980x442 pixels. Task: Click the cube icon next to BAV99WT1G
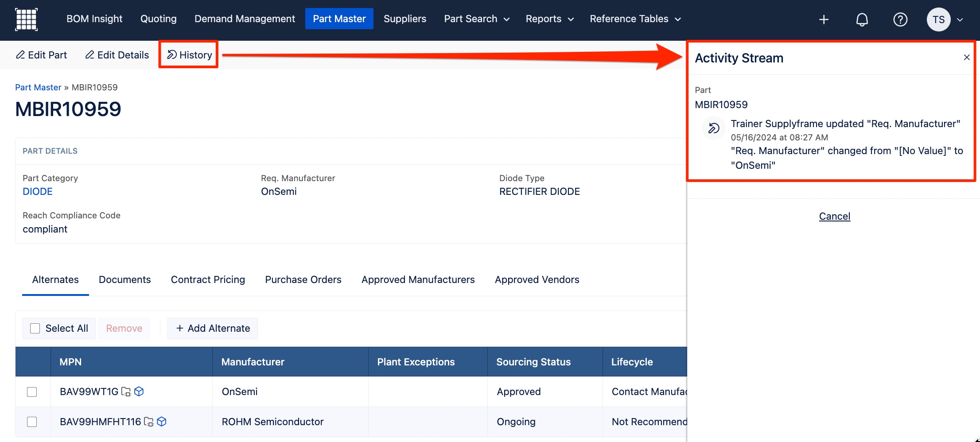[139, 392]
